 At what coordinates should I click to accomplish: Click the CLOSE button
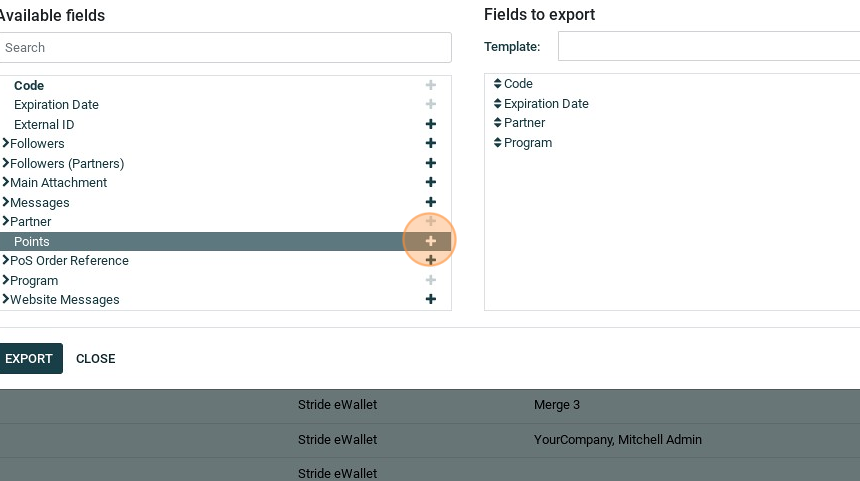[x=96, y=359]
